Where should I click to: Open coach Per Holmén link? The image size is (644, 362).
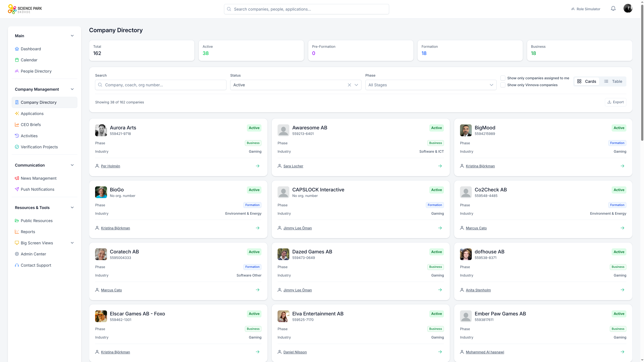pos(111,166)
